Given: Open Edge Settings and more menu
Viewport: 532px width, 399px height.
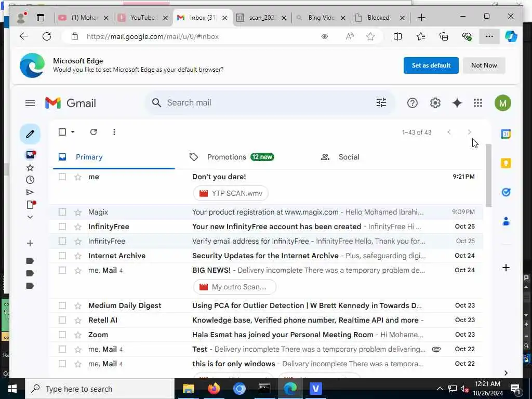Looking at the screenshot, I should coord(489,36).
